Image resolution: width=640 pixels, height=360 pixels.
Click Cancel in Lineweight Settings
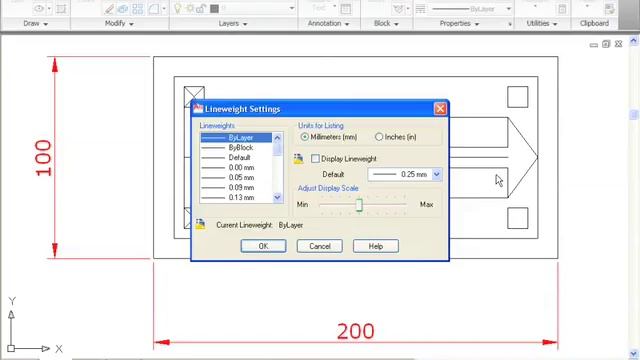[x=320, y=246]
